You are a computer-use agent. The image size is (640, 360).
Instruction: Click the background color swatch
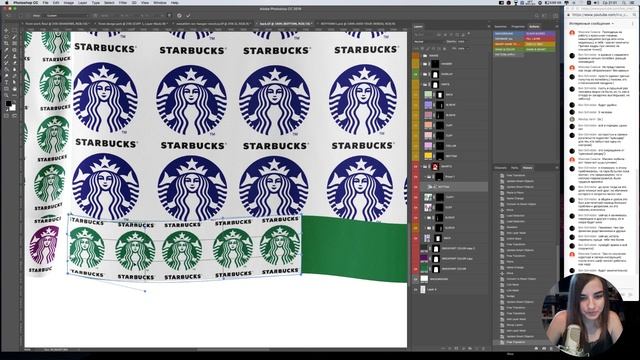point(13,108)
